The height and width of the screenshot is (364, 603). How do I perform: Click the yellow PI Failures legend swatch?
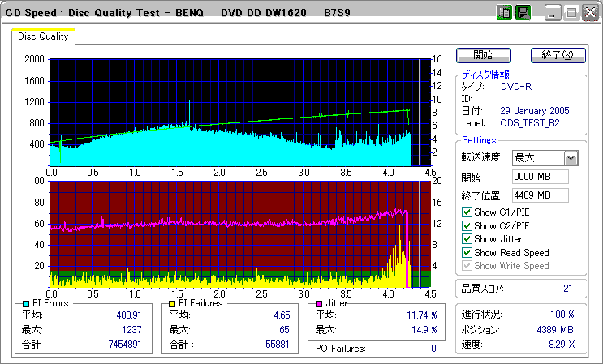tap(171, 303)
